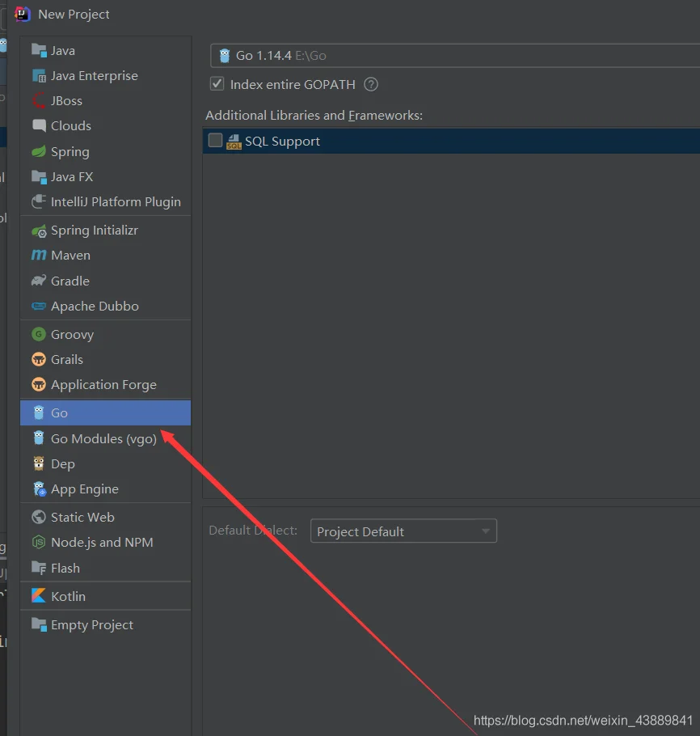The width and height of the screenshot is (700, 736).
Task: Pick Java FX in the project list
Action: tap(106, 177)
